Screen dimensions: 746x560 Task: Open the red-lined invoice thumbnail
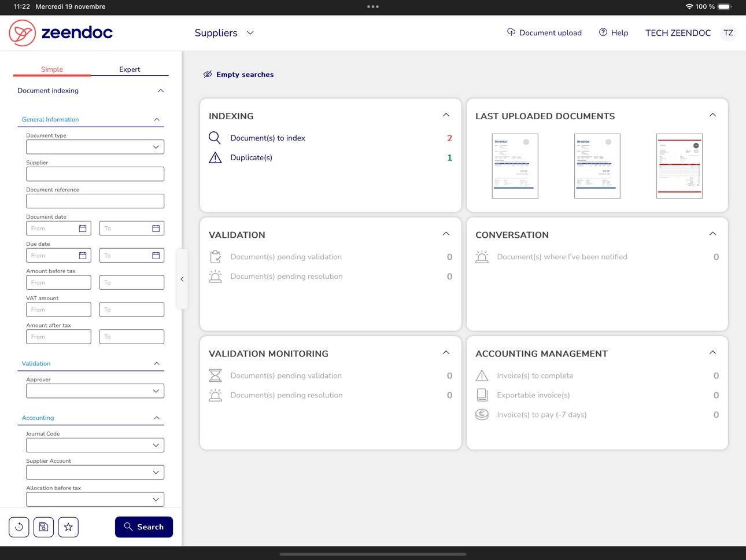[x=679, y=166]
